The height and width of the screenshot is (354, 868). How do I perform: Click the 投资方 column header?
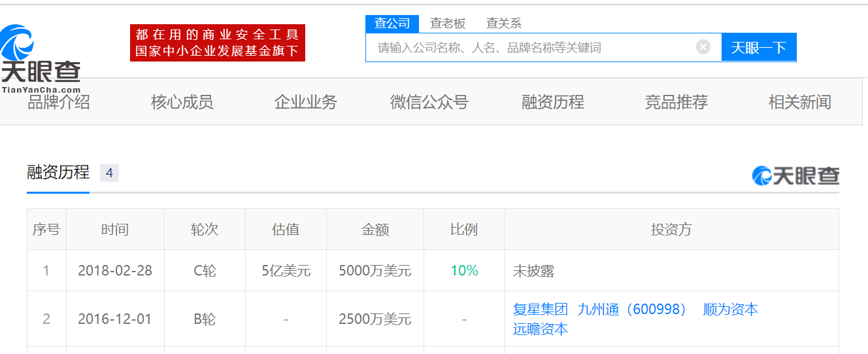671,229
